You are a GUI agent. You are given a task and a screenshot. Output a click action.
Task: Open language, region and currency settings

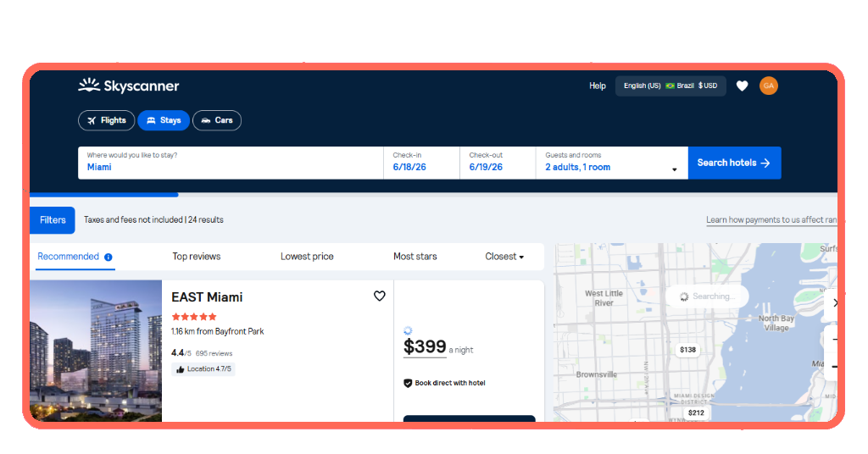point(670,86)
